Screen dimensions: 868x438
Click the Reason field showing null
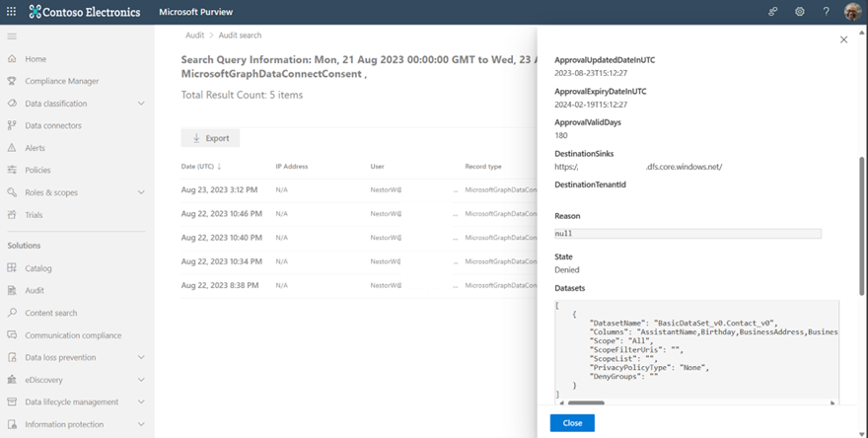(x=688, y=234)
